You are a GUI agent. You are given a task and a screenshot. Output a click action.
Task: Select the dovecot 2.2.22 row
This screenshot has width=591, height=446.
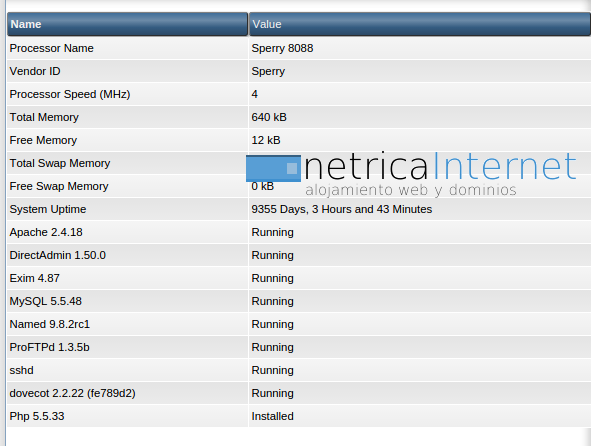pyautogui.click(x=299, y=393)
